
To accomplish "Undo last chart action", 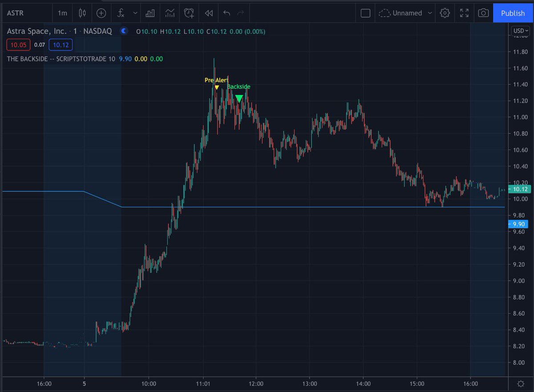I will click(x=227, y=13).
